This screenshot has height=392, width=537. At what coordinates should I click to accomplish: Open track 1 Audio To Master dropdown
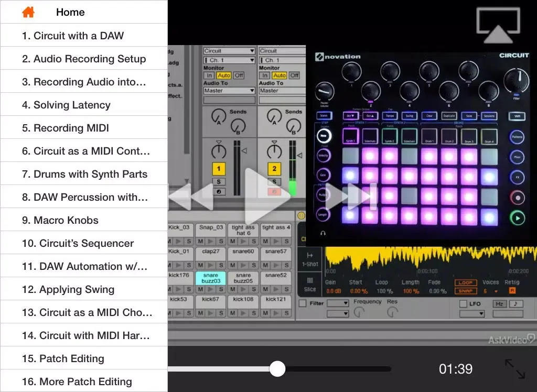click(x=229, y=91)
